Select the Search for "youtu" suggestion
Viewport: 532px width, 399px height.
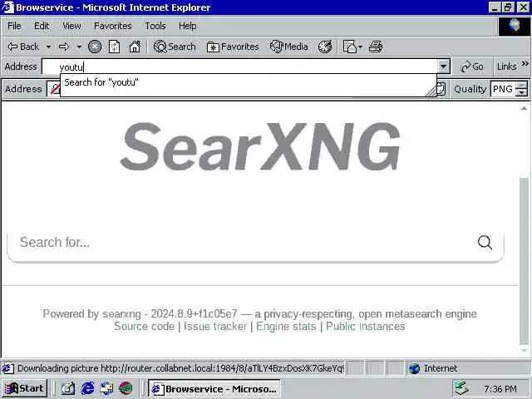(248, 82)
